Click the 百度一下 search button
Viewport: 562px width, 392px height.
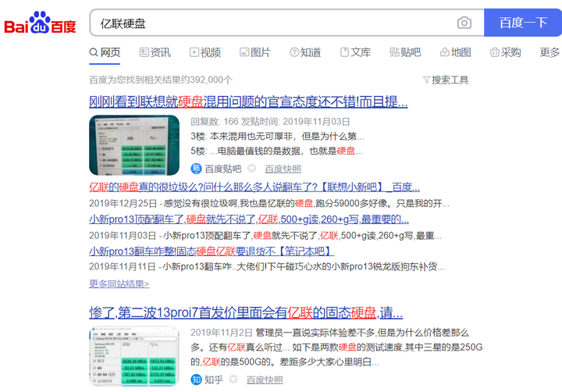click(x=523, y=23)
